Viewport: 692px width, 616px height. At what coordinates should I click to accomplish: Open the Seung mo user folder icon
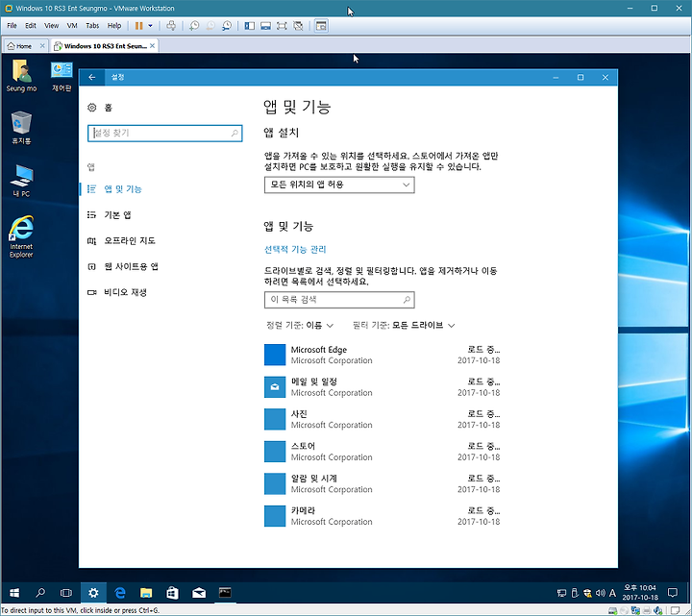[21, 76]
